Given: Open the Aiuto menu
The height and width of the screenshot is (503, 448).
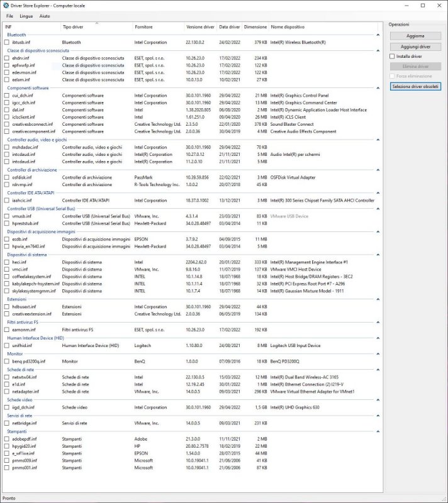Looking at the screenshot, I should click(x=45, y=16).
